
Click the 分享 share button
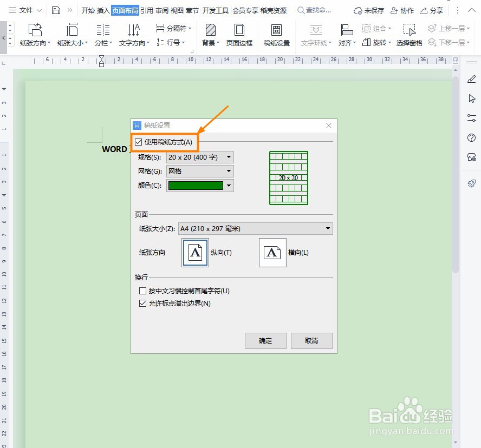tap(431, 11)
